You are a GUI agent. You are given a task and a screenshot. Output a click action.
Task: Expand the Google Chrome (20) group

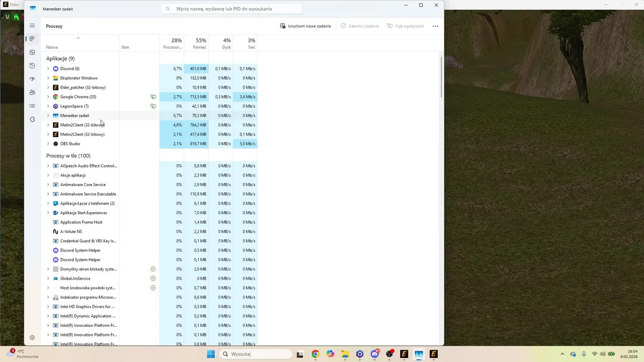tap(48, 97)
